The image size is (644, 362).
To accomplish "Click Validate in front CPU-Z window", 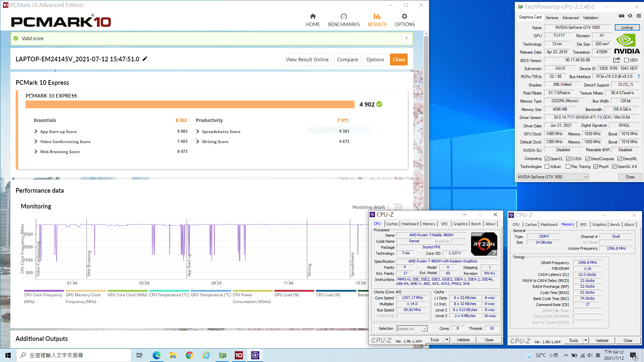I will (x=463, y=340).
